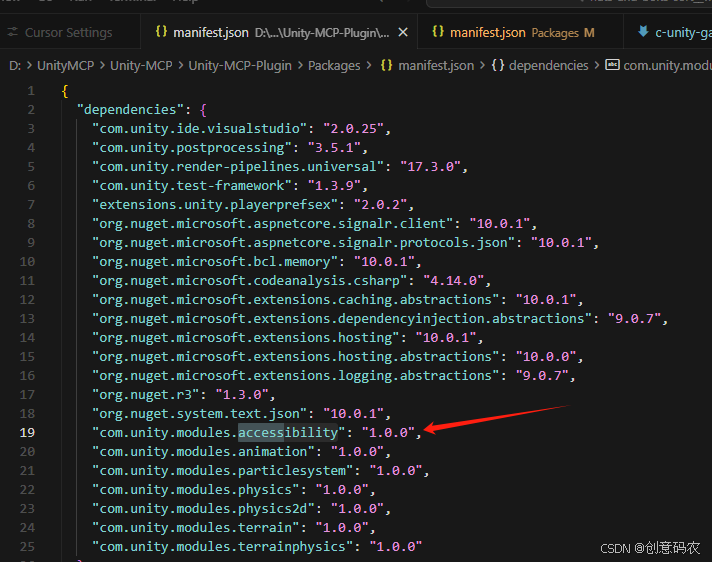Click "com.unity.modules.animation" key
This screenshot has height=562, width=712.
pos(203,452)
